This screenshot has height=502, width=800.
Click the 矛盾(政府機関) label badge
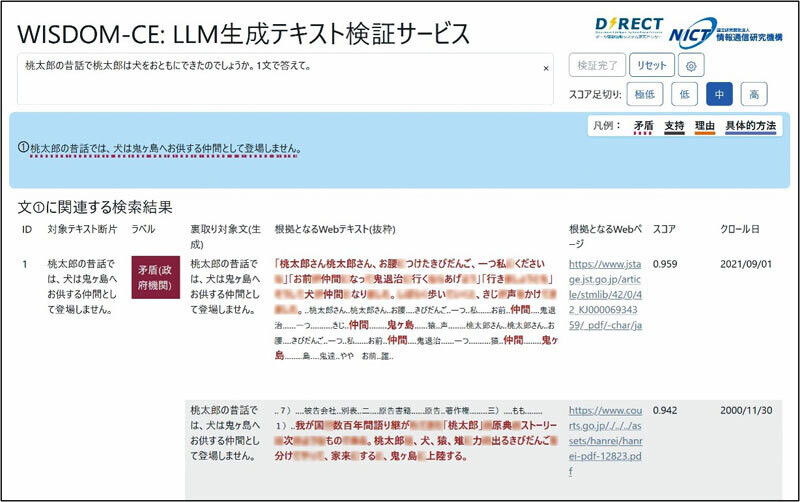coord(155,277)
